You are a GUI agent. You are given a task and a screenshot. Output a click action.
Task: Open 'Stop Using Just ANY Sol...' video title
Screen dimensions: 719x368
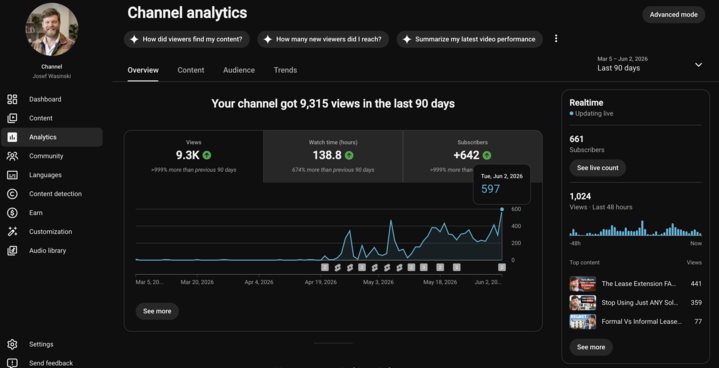639,302
